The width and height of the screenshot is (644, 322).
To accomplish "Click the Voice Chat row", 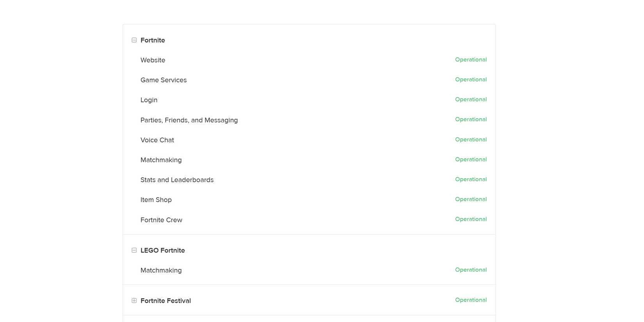I will 157,140.
